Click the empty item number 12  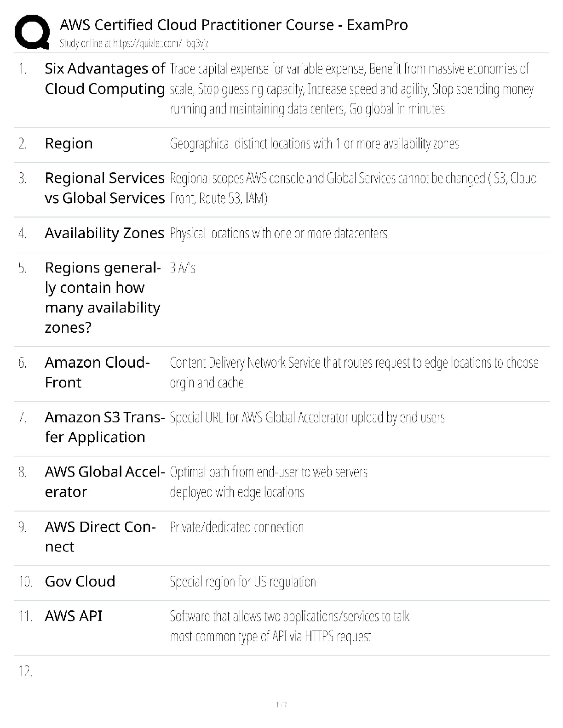[x=25, y=671]
